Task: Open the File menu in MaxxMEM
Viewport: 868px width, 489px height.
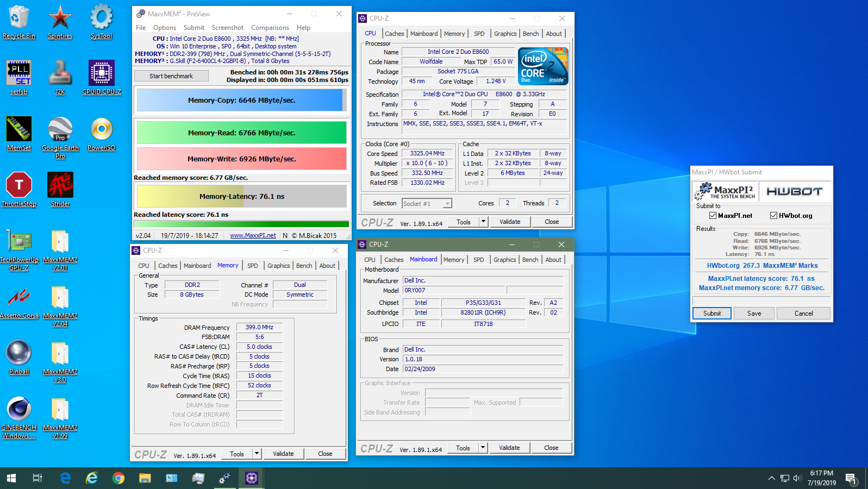Action: click(x=141, y=28)
